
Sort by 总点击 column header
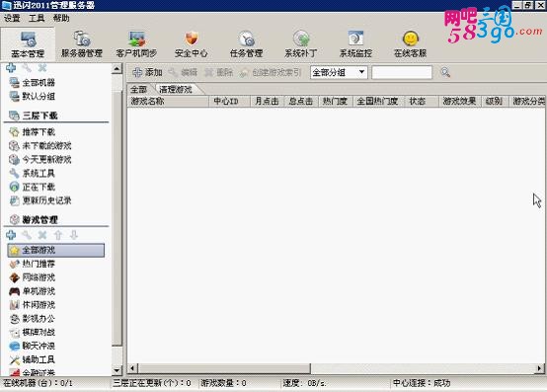[x=301, y=102]
